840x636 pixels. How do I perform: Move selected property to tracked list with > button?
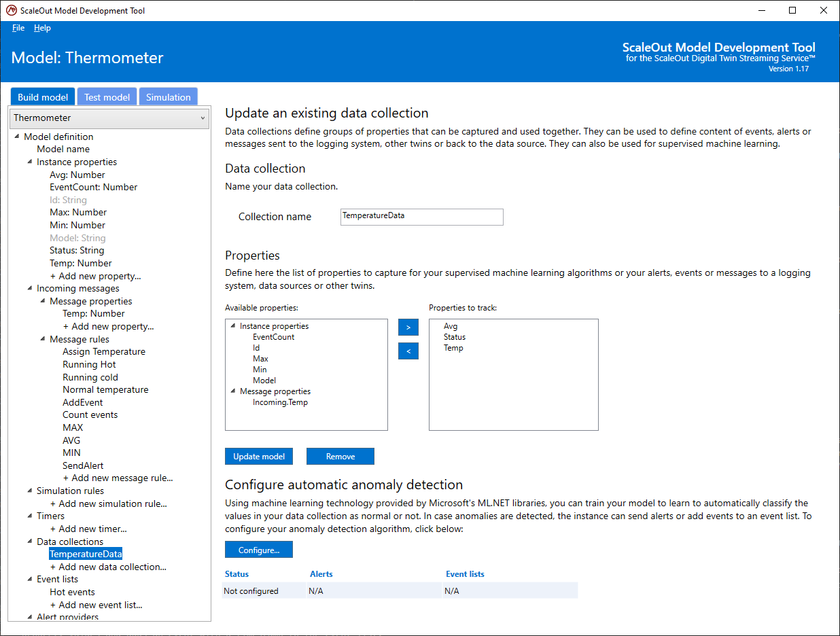tap(408, 328)
